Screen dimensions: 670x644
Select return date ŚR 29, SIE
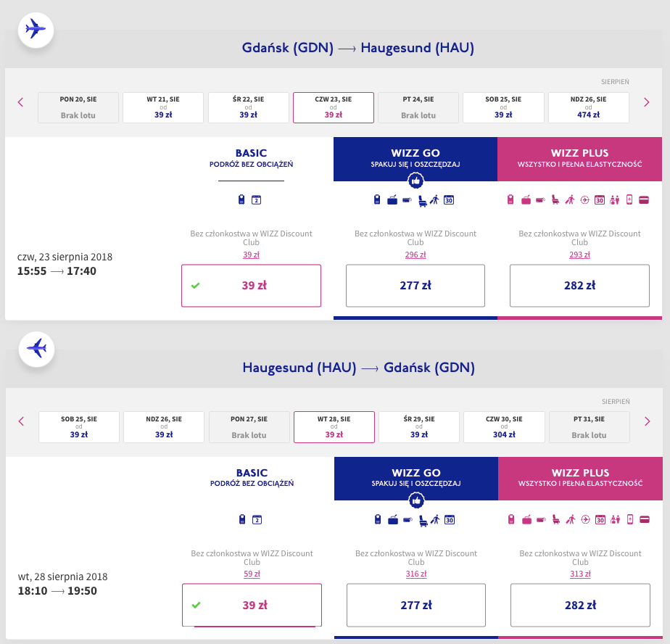click(x=419, y=427)
